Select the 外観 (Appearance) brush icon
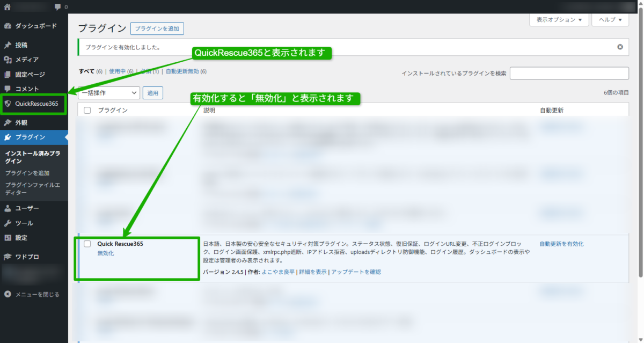This screenshot has width=644, height=343. 9,122
